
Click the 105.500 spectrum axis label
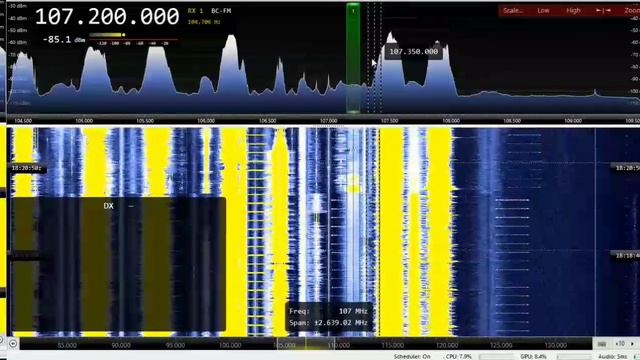click(x=144, y=121)
